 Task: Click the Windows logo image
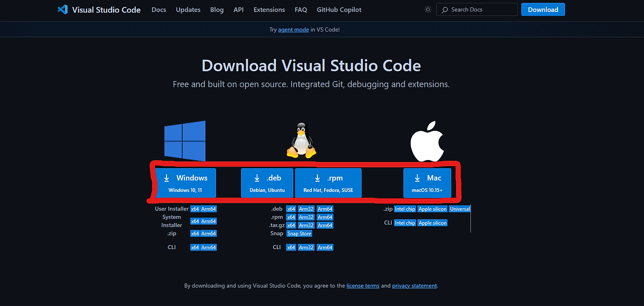[x=185, y=140]
